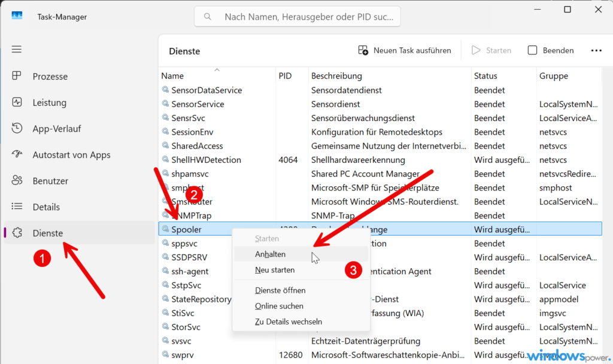Click the greyed Starten context menu entry
This screenshot has height=364, width=613.
(301, 238)
